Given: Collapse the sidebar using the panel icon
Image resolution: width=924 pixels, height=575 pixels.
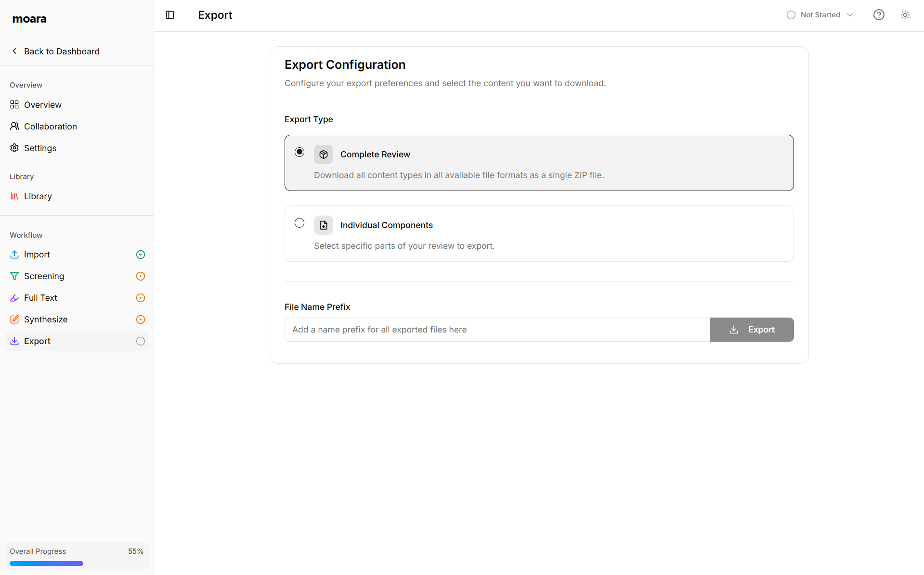Looking at the screenshot, I should pos(170,15).
